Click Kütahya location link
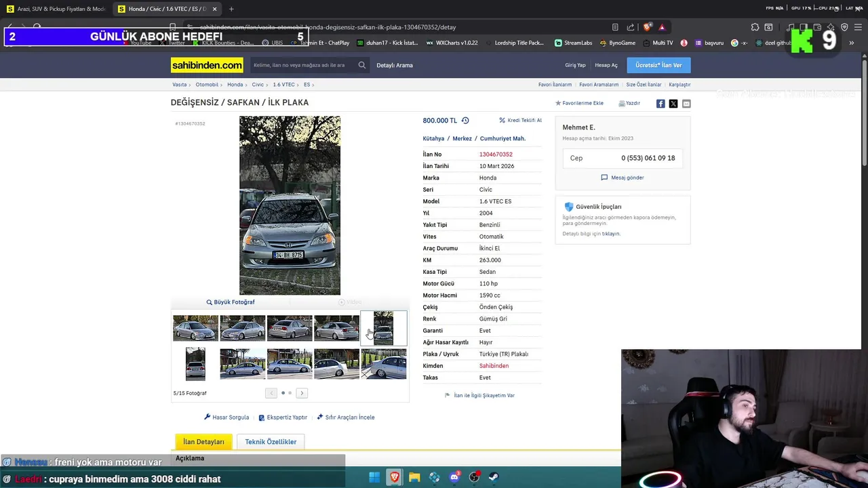This screenshot has height=488, width=868. [x=433, y=138]
